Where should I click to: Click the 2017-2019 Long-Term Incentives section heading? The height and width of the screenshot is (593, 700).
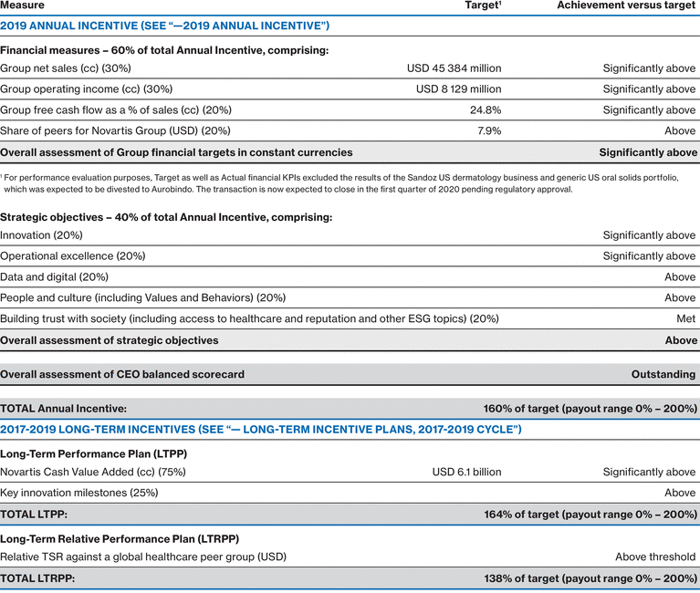pos(260,429)
